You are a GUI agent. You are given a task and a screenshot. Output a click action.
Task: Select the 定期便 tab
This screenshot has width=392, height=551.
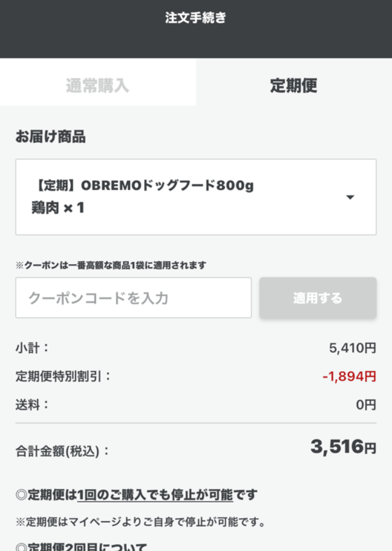tap(293, 86)
